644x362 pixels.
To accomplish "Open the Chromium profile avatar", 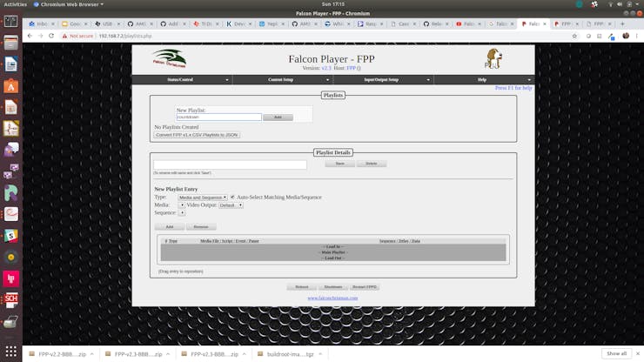I will (626, 36).
